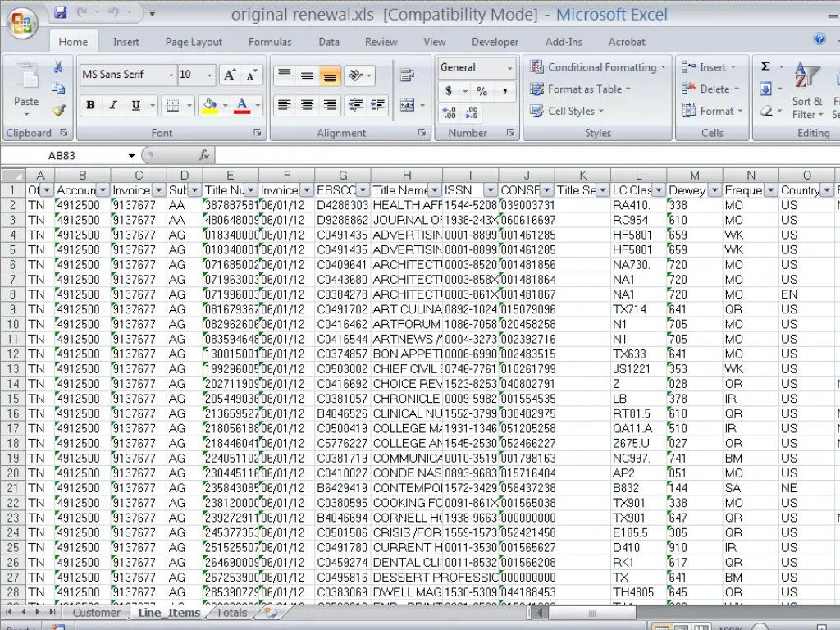840x630 pixels.
Task: Open Customize Quick Access Toolbar arrow
Action: click(152, 13)
